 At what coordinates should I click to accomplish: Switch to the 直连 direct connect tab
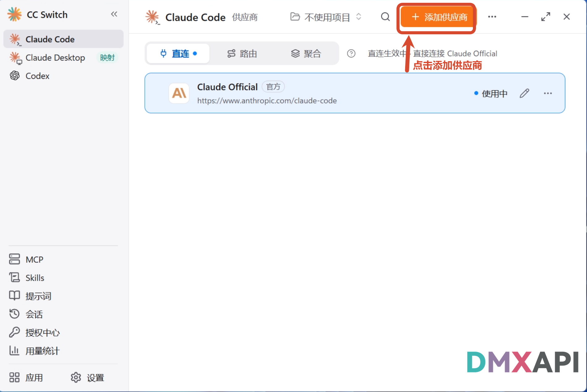pyautogui.click(x=178, y=53)
